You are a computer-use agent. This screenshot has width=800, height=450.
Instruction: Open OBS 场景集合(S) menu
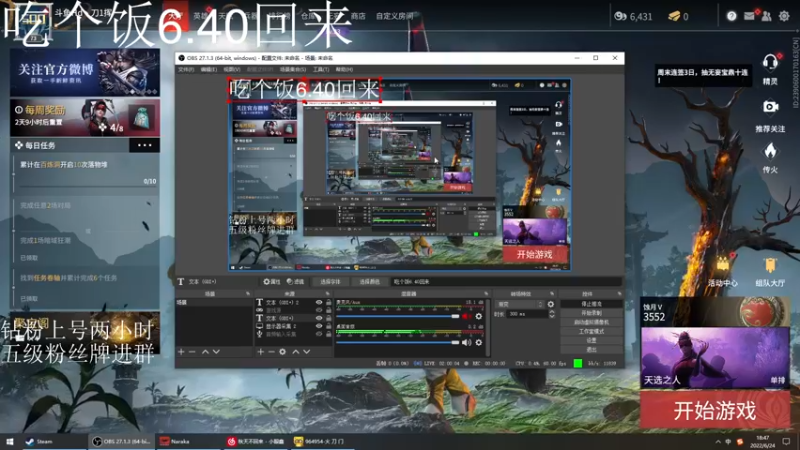(x=293, y=69)
